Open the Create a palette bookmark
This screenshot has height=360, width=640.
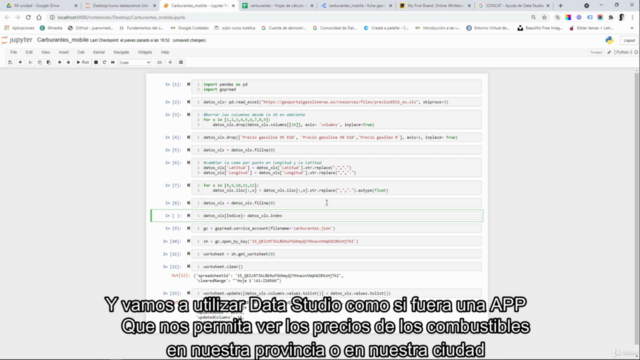386,28
